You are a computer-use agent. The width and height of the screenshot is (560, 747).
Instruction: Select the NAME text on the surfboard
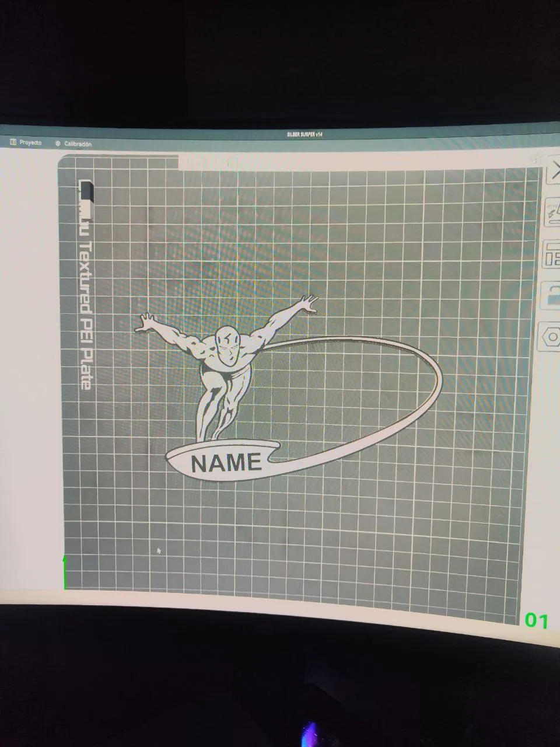click(226, 463)
